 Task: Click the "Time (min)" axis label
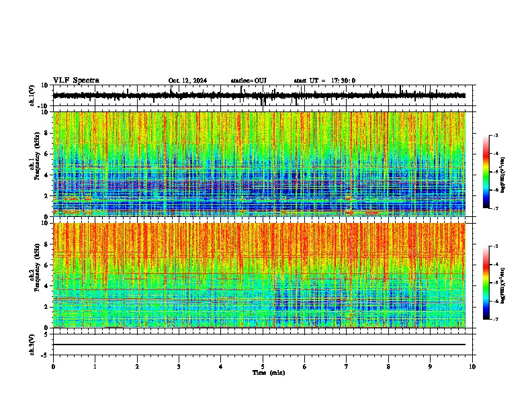click(x=269, y=373)
